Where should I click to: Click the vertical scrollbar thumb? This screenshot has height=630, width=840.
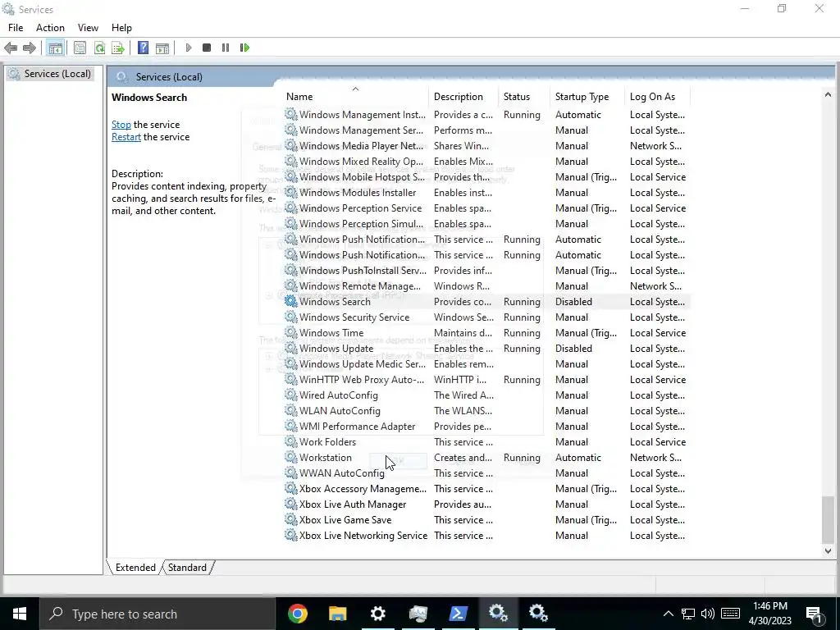pos(828,519)
